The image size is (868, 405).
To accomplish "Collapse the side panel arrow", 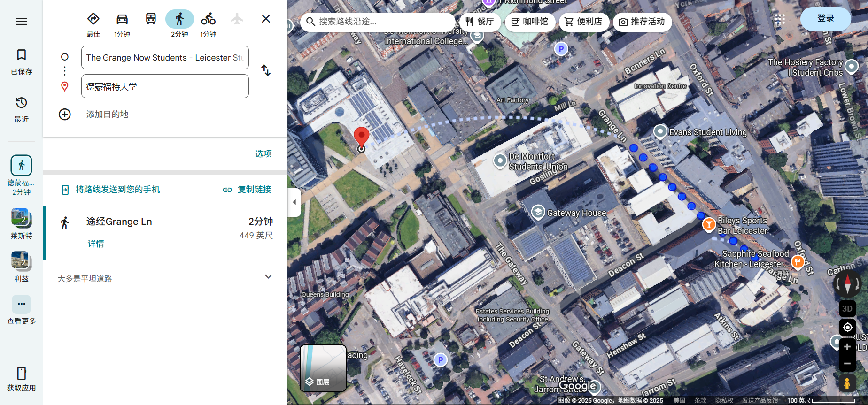I will (x=294, y=202).
